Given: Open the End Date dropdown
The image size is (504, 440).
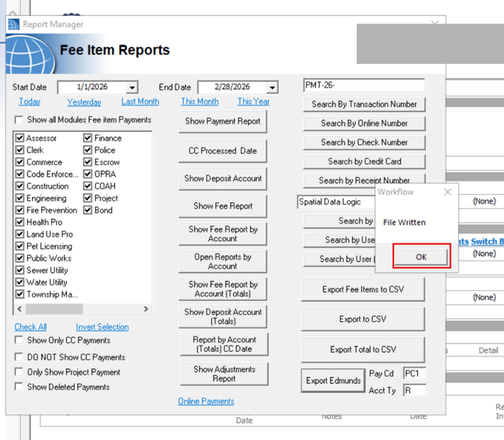Looking at the screenshot, I should [272, 88].
